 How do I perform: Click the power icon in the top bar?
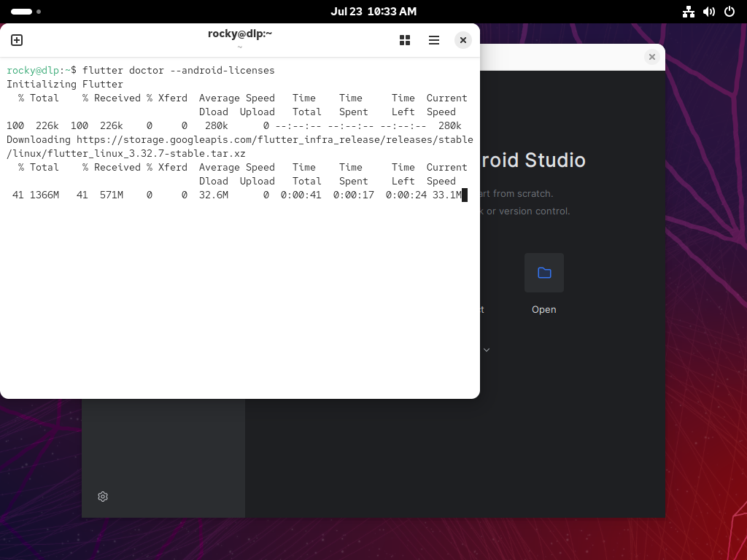(x=729, y=12)
